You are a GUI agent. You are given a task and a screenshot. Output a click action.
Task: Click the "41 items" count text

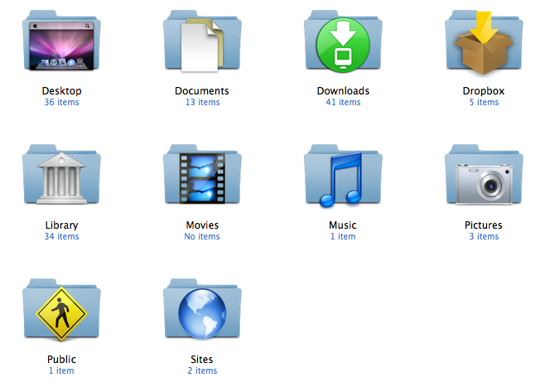click(x=344, y=102)
